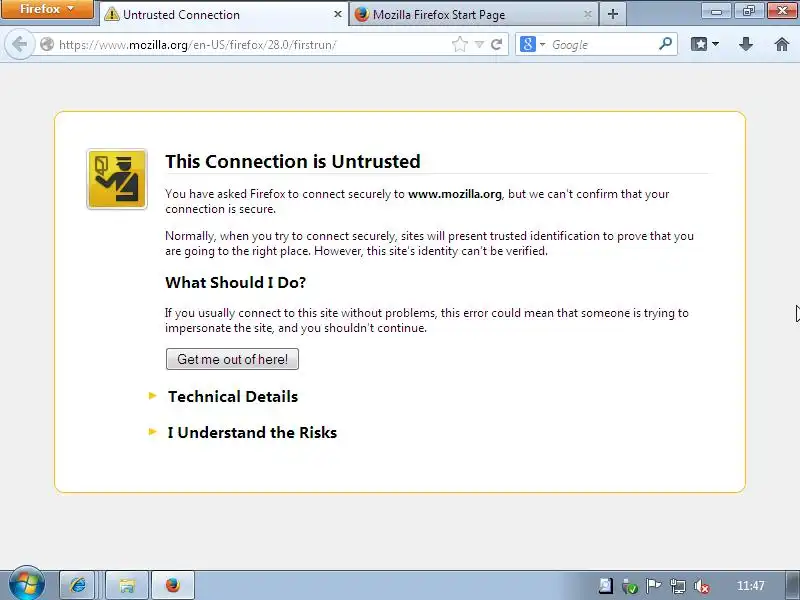Screen dimensions: 800x600
Task: Click bold www.mozilla.org text in message
Action: click(455, 194)
